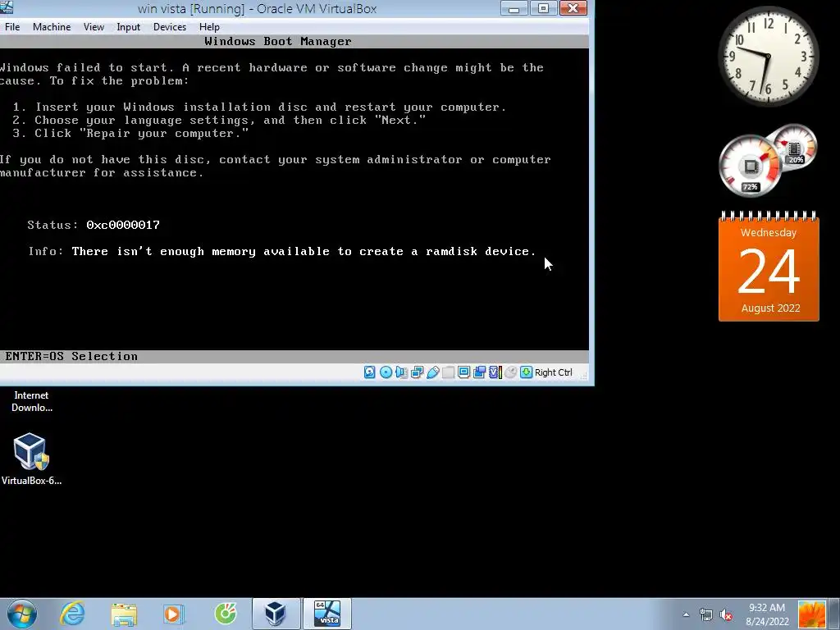Open the Help menu
The width and height of the screenshot is (840, 630).
click(209, 27)
